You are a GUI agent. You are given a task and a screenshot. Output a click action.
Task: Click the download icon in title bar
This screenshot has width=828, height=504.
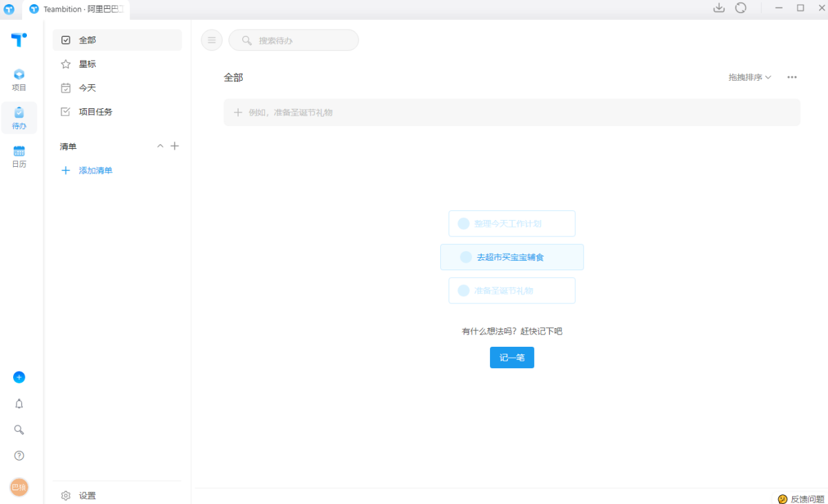click(719, 8)
